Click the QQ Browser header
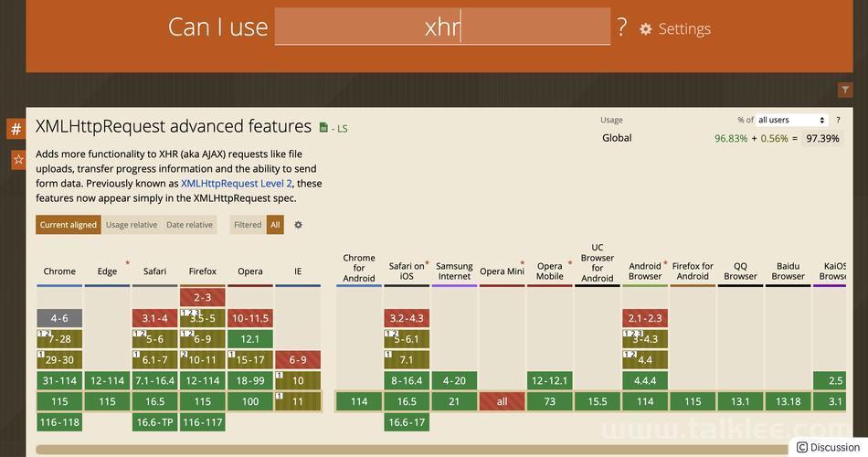Image resolution: width=868 pixels, height=457 pixels. point(740,271)
